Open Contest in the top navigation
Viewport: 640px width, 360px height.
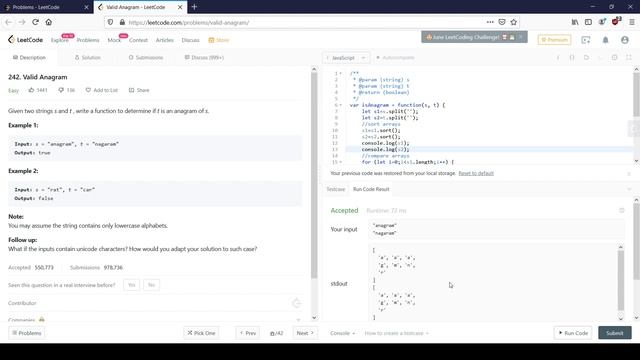pos(138,40)
